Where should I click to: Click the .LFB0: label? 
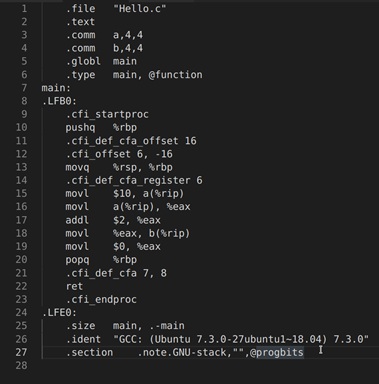[x=59, y=101]
